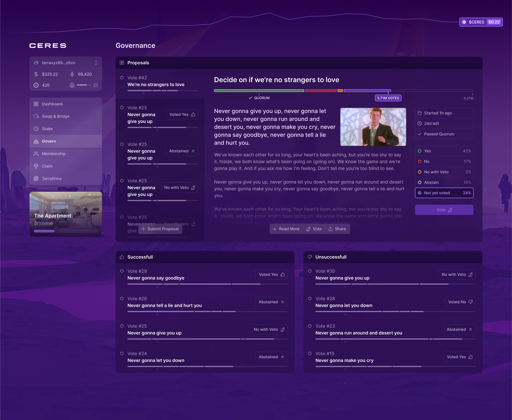Click the thumbs-down icon in the Unsuccessfull header
The image size is (512, 420).
point(310,257)
